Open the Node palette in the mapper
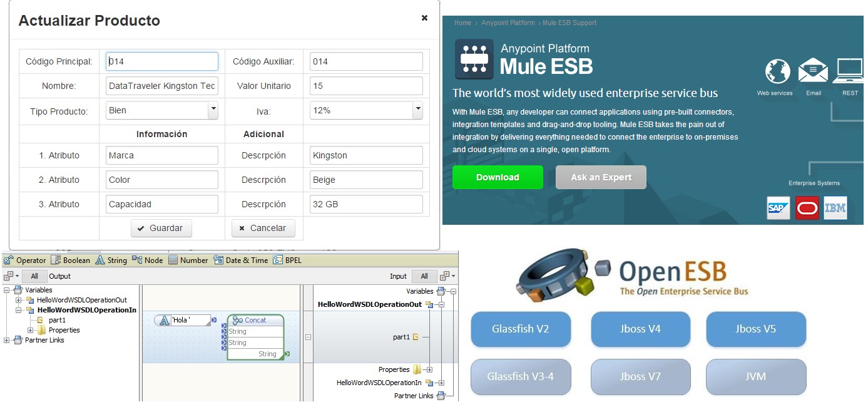This screenshot has width=868, height=402. tap(148, 260)
